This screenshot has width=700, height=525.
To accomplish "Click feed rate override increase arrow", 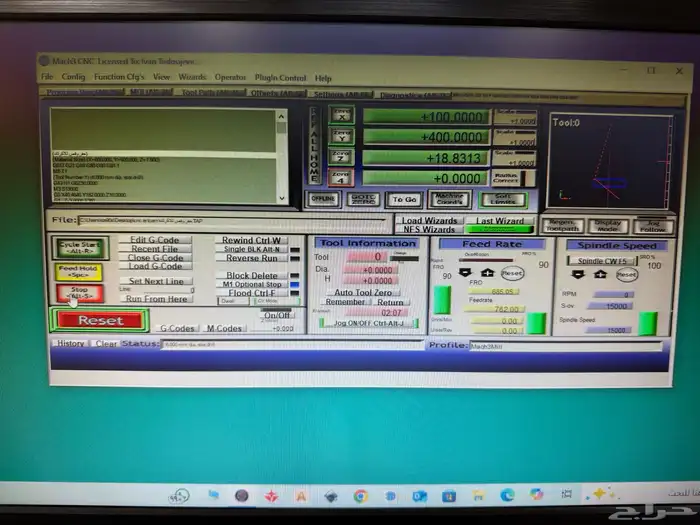I will [488, 272].
